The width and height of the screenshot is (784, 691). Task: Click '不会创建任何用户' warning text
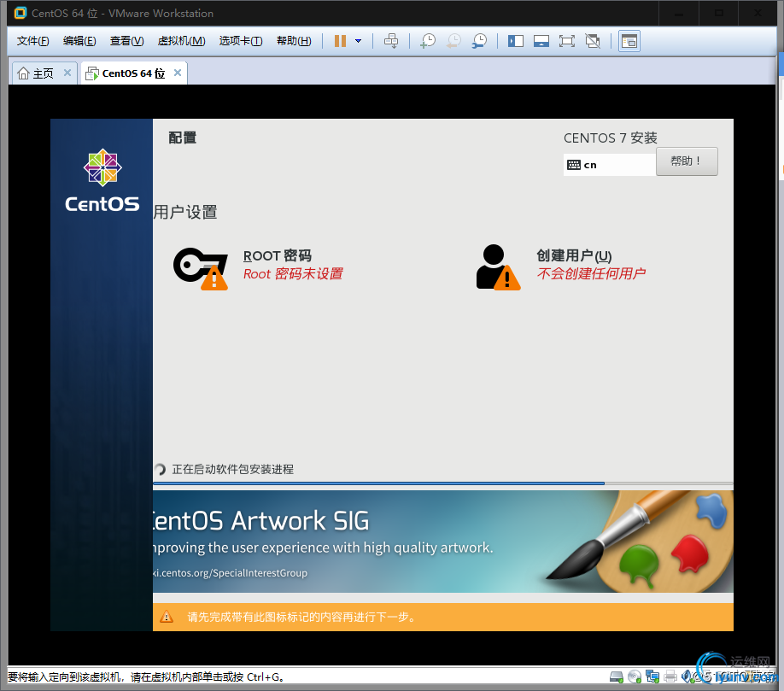coord(591,273)
